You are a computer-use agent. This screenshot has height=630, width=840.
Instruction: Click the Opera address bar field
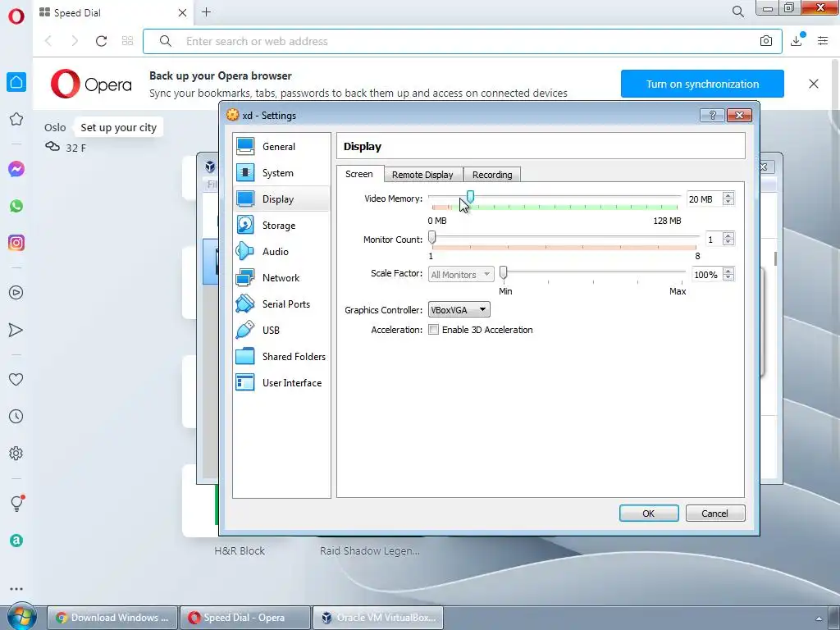tap(463, 41)
